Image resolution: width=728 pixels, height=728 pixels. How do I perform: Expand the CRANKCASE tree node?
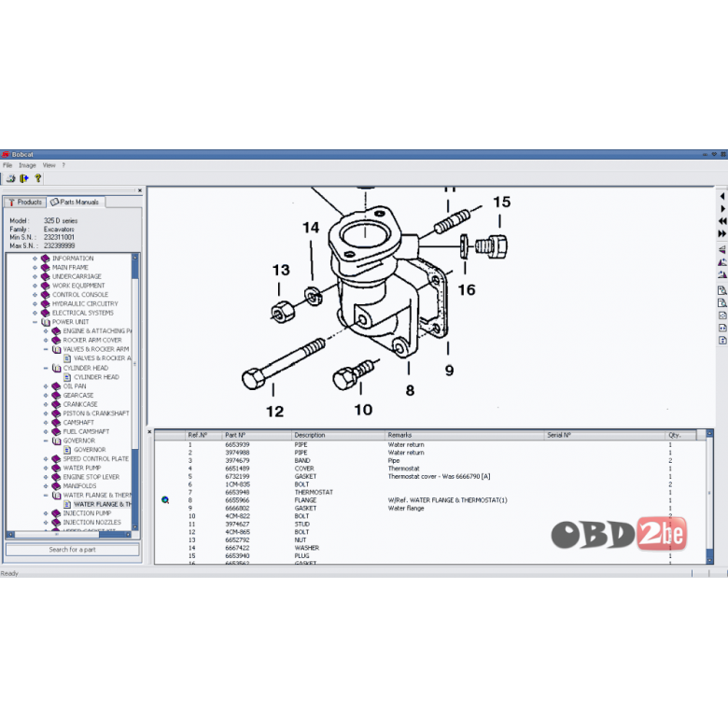pyautogui.click(x=46, y=404)
